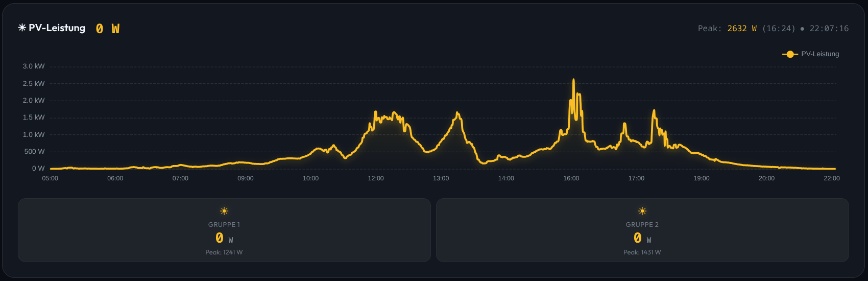Image resolution: width=868 pixels, height=281 pixels.
Task: Click the 13:00 time axis label
Action: point(441,178)
